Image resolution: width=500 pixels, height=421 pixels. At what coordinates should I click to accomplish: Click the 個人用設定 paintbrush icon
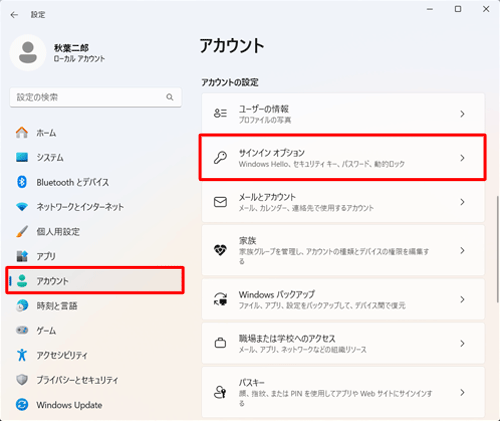point(22,231)
